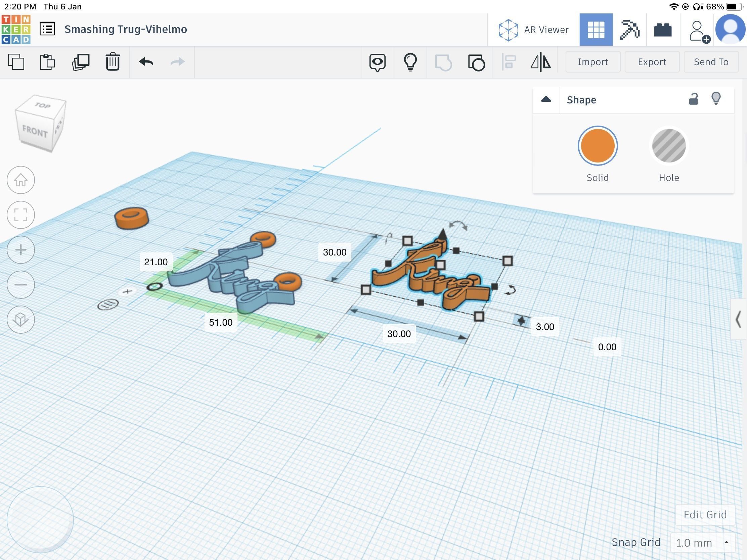Open the Blocks pickaxe mode

point(629,30)
